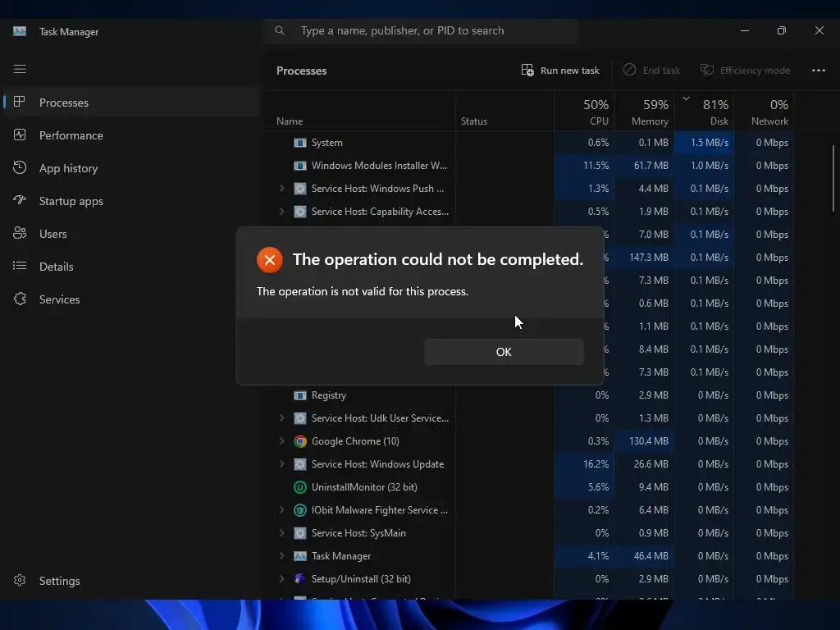
Task: Click the Settings gear icon
Action: coord(20,580)
